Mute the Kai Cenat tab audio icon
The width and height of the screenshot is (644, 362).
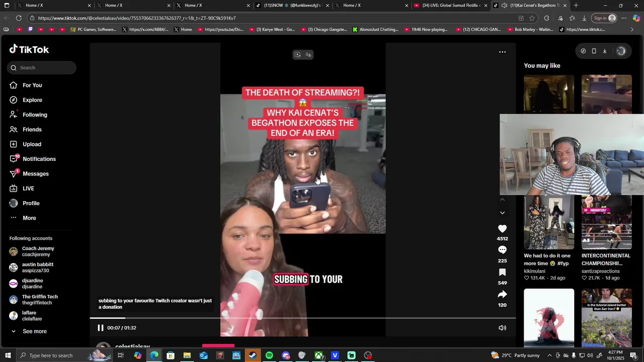[x=504, y=6]
